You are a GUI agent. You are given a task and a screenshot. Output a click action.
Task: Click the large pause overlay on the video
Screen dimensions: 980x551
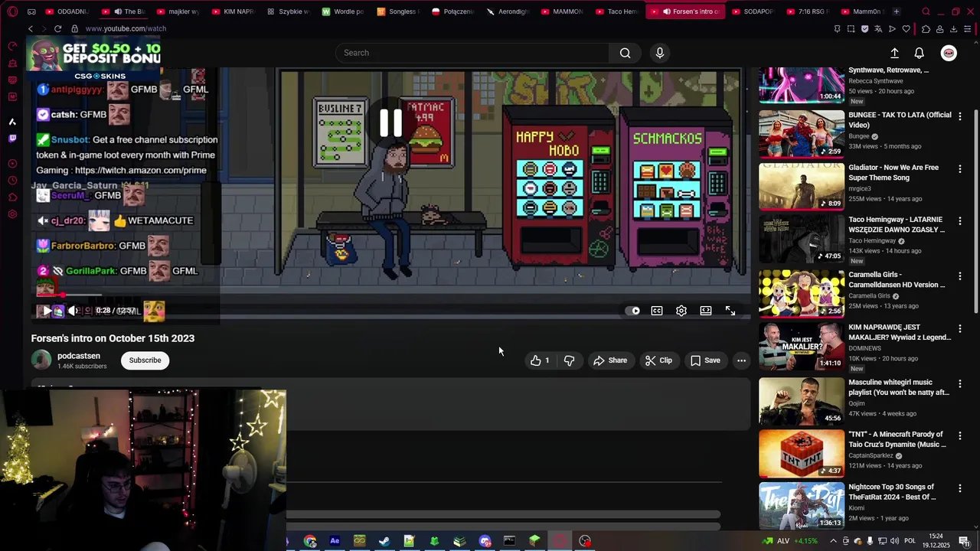(x=391, y=122)
